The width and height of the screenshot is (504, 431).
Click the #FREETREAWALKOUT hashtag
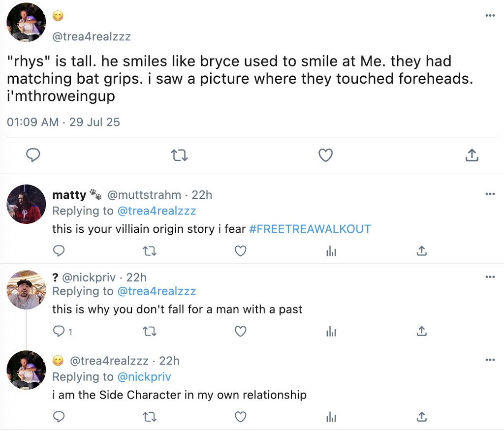coord(310,229)
